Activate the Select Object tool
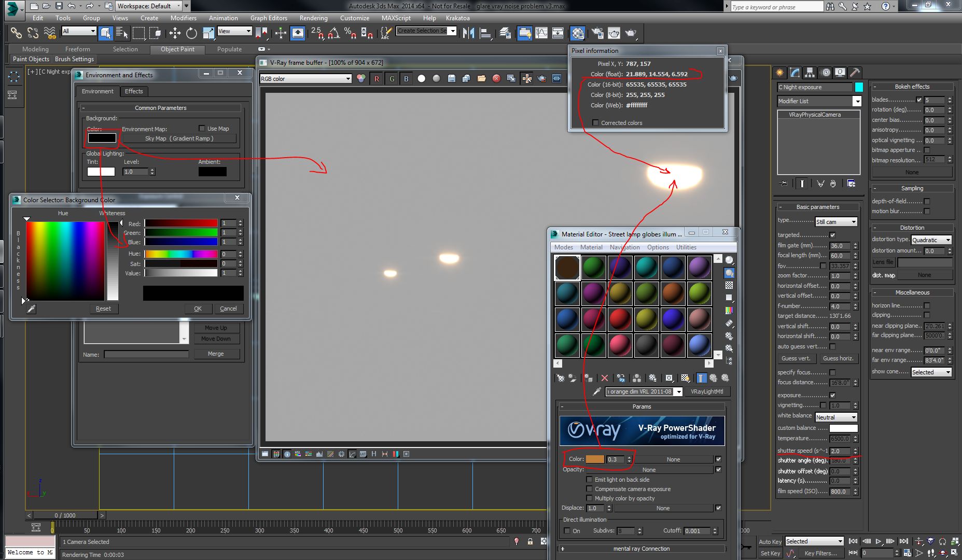 105,33
